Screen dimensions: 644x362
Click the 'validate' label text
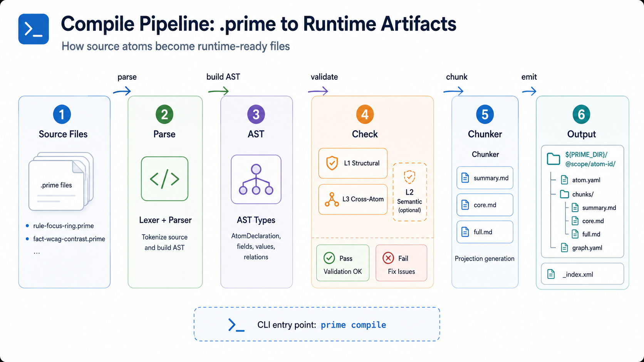point(324,77)
